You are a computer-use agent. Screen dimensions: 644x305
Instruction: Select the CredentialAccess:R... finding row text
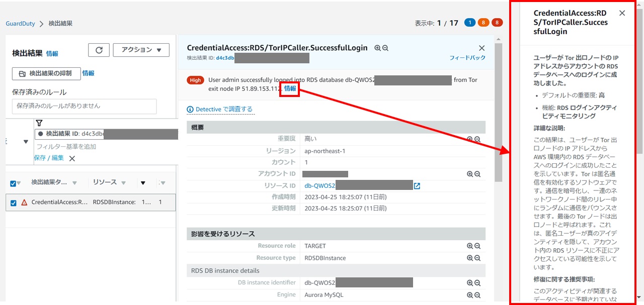(59, 202)
